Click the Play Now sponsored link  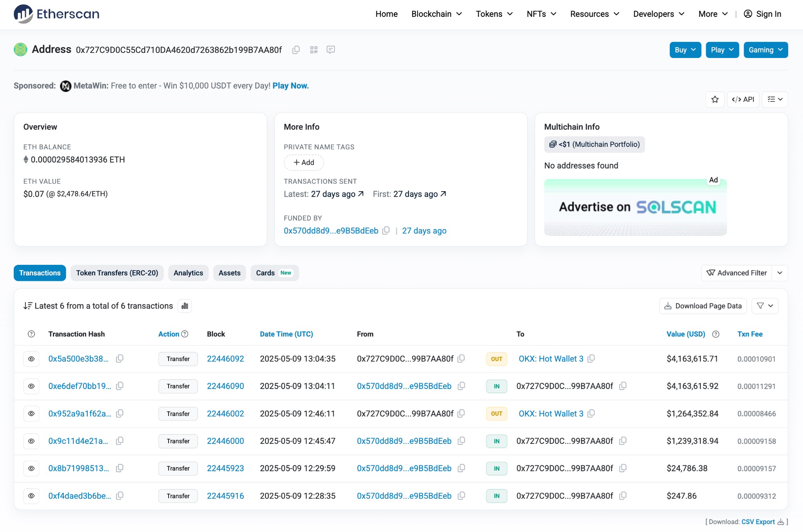pos(291,86)
